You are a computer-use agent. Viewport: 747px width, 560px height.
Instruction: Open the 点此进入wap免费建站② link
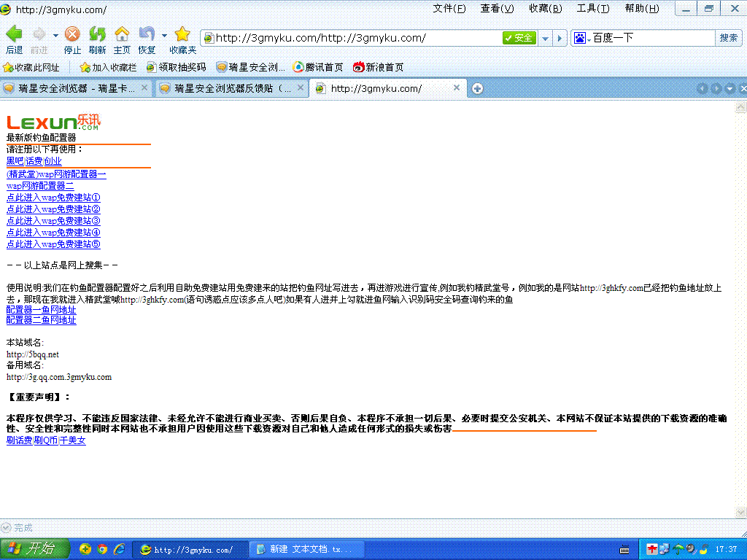[53, 209]
